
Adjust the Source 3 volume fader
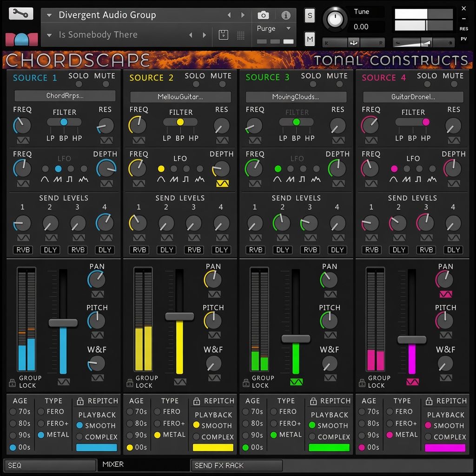[296, 339]
